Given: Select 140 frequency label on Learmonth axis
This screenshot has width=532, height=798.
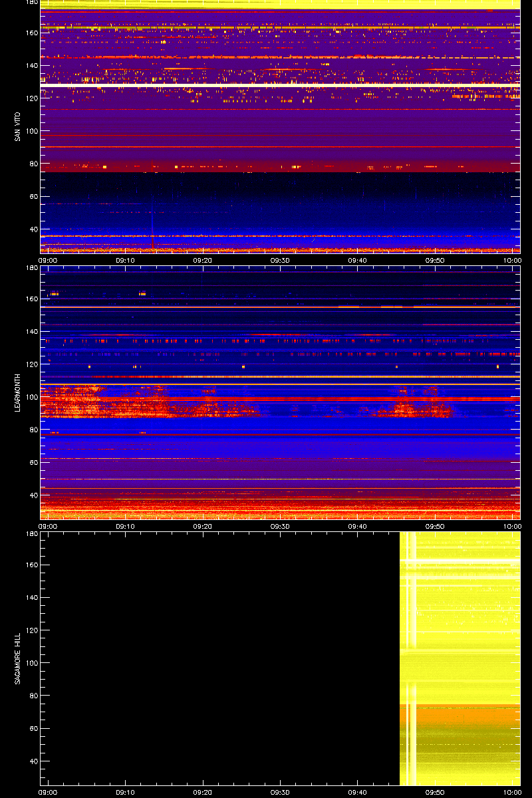Looking at the screenshot, I should tap(31, 331).
